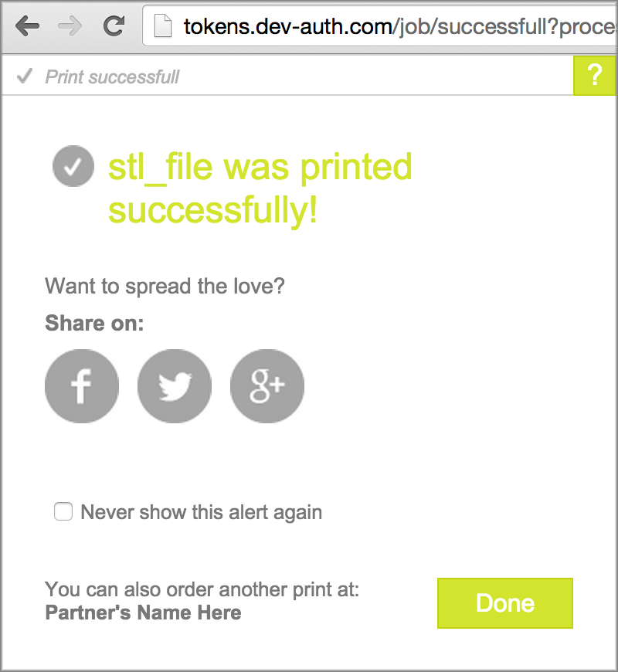Open the Partner's Name Here link
618x672 pixels.
coord(143,613)
